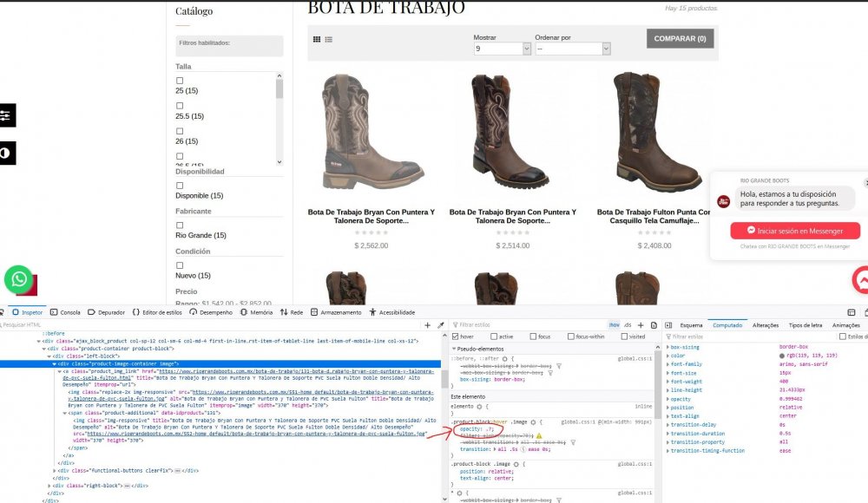This screenshot has height=503, width=868.
Task: Click the Rio Grande Boots chat avatar
Action: [x=723, y=201]
